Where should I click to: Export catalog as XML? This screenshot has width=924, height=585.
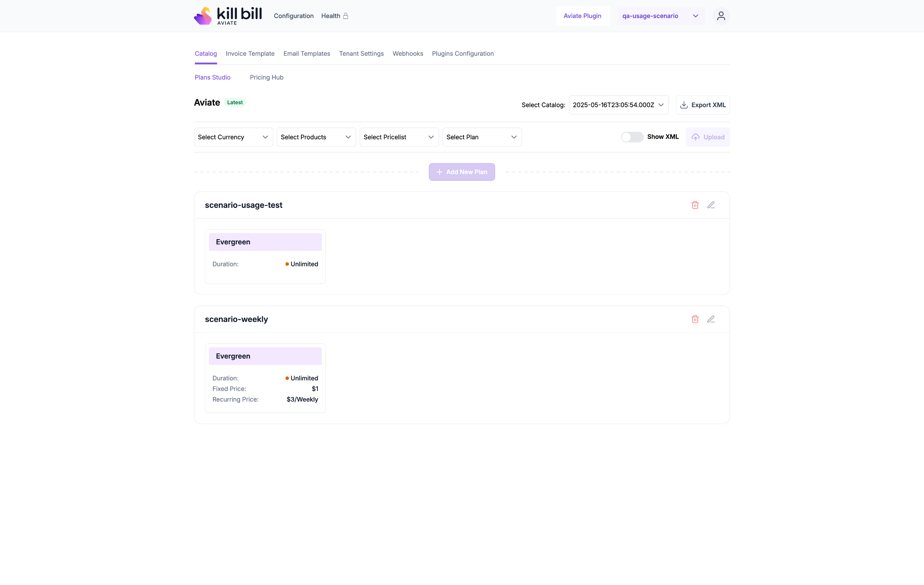(703, 105)
